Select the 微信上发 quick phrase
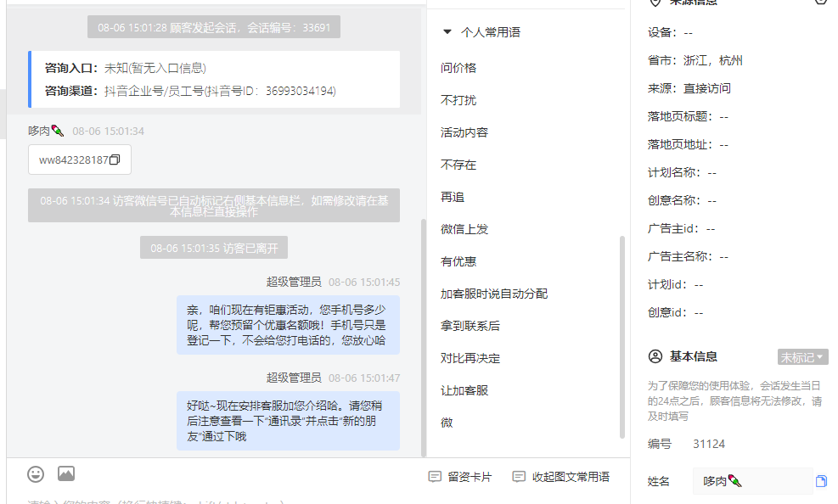 (x=464, y=229)
